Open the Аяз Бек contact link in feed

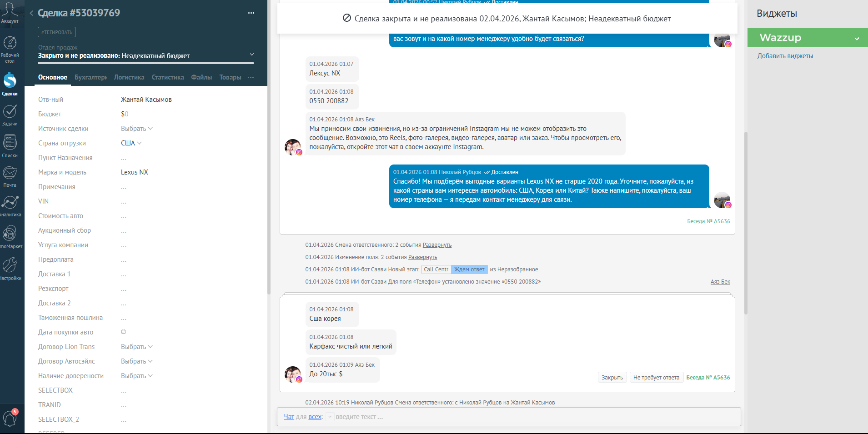[x=720, y=282]
